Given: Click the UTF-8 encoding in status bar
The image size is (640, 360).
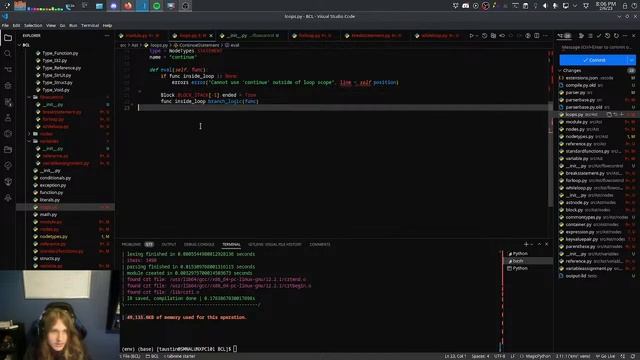Looking at the screenshot, I should point(500,356).
